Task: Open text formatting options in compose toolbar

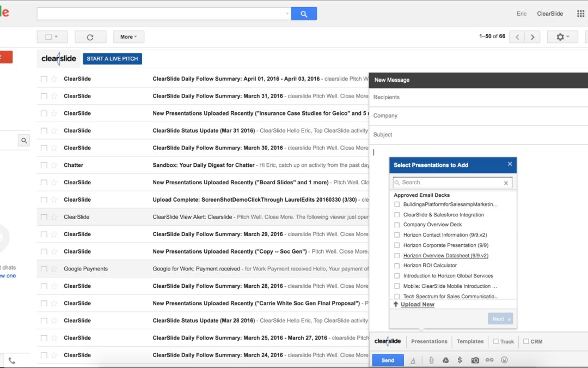Action: 413,360
